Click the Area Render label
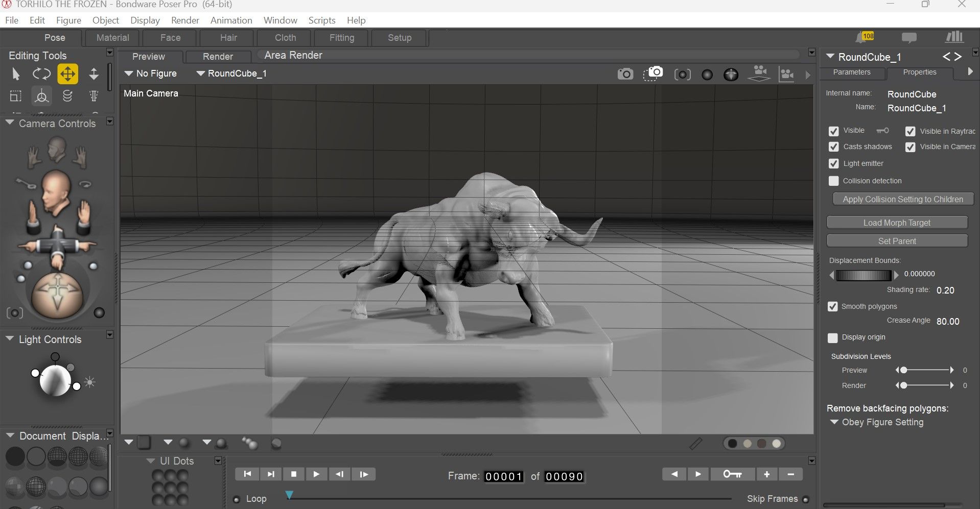 pos(293,55)
